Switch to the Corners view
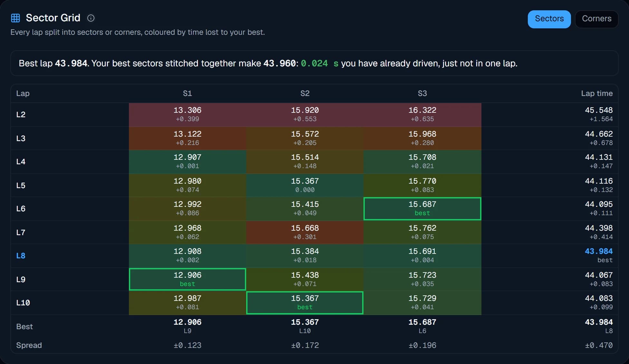 [x=596, y=19]
